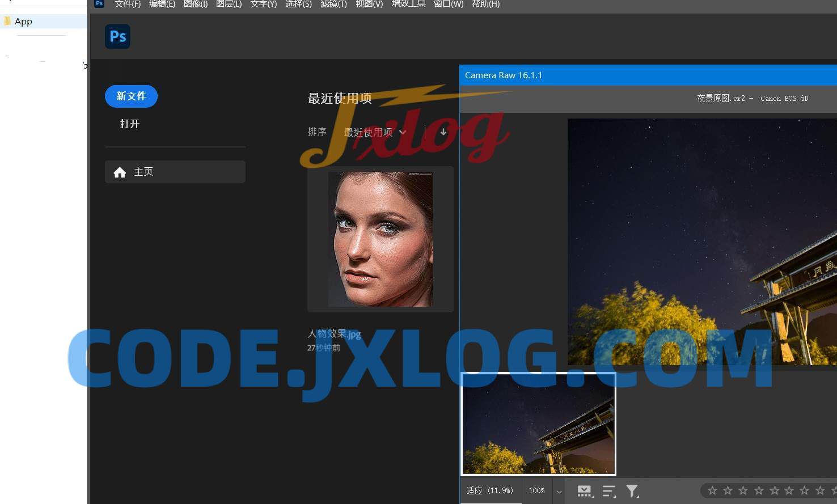Open the 最近使用项 sort dropdown
The height and width of the screenshot is (504, 837).
374,132
